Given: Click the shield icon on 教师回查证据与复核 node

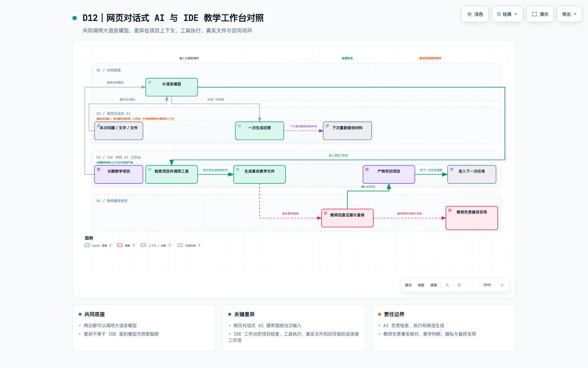Looking at the screenshot, I should (x=326, y=213).
